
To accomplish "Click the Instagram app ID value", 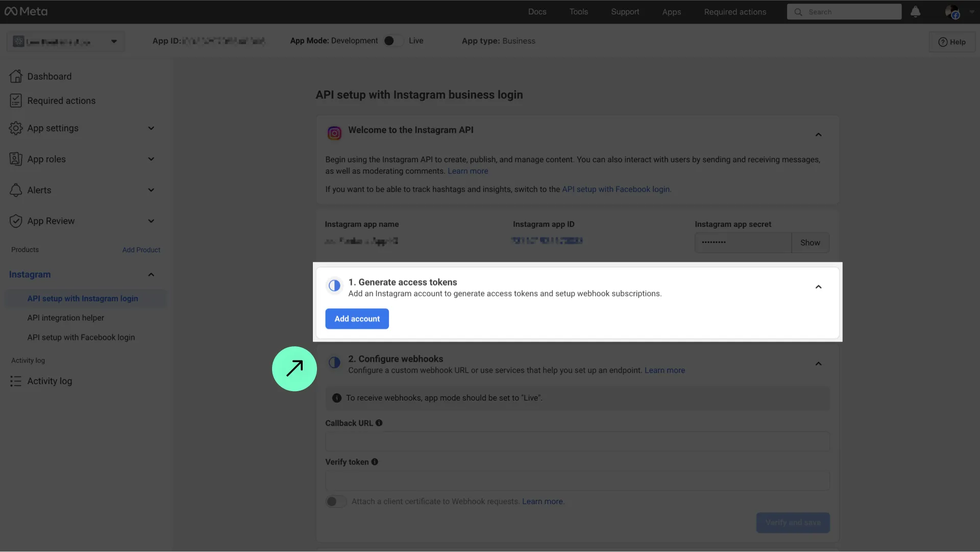I will tap(547, 241).
